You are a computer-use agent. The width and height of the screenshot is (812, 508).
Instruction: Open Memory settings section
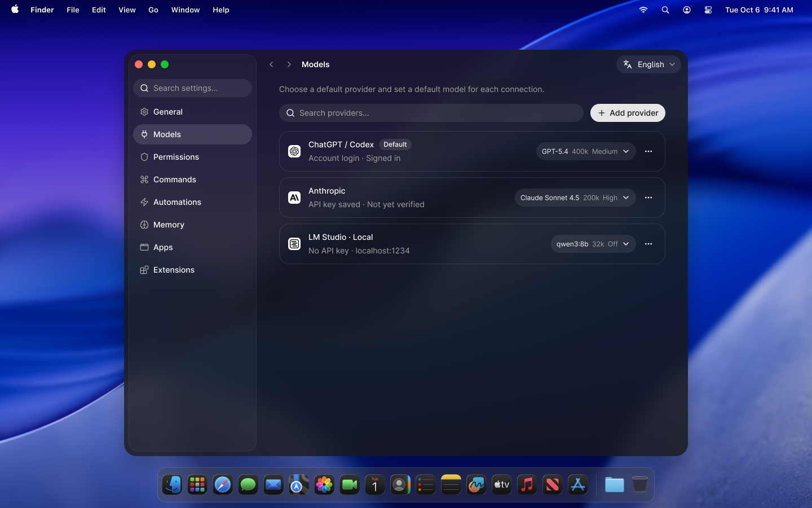[x=192, y=225]
